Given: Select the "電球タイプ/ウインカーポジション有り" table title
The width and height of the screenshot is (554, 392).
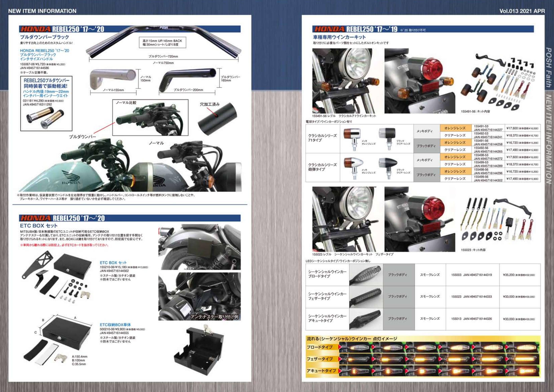Looking at the screenshot, I should tap(328, 122).
